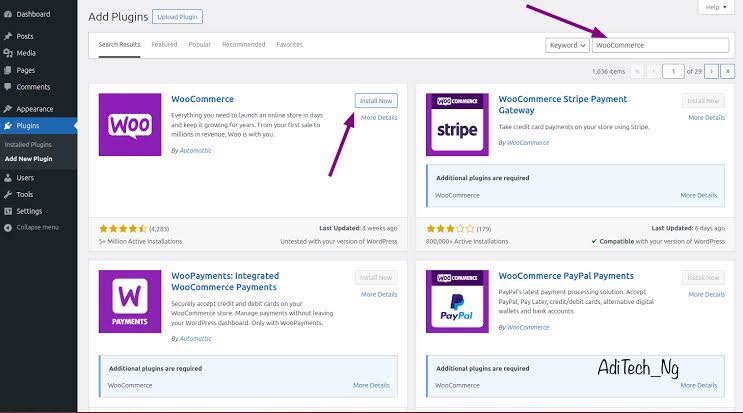Open More Details in PayPal required plugins box
Screen dimensions: 743x413
pos(698,386)
